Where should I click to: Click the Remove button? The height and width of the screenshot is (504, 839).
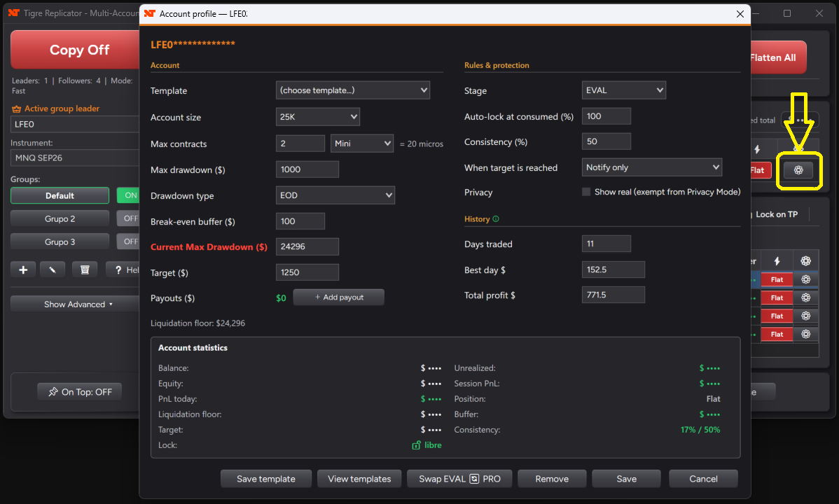[x=552, y=479]
